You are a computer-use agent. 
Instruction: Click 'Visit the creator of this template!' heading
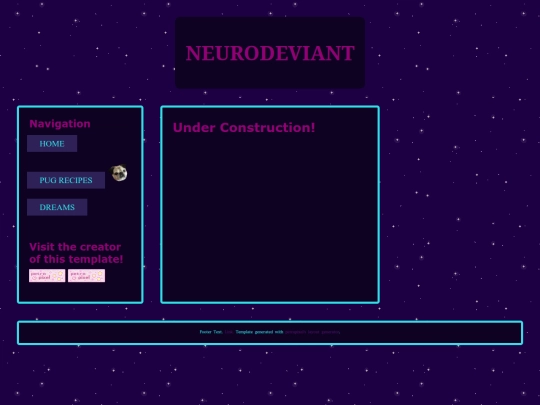click(x=76, y=253)
